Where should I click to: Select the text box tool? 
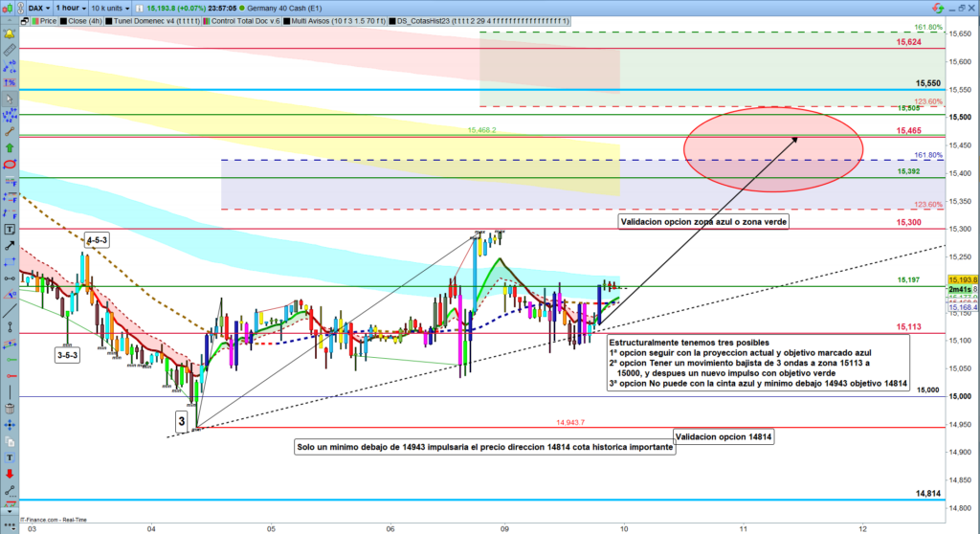coord(10,230)
